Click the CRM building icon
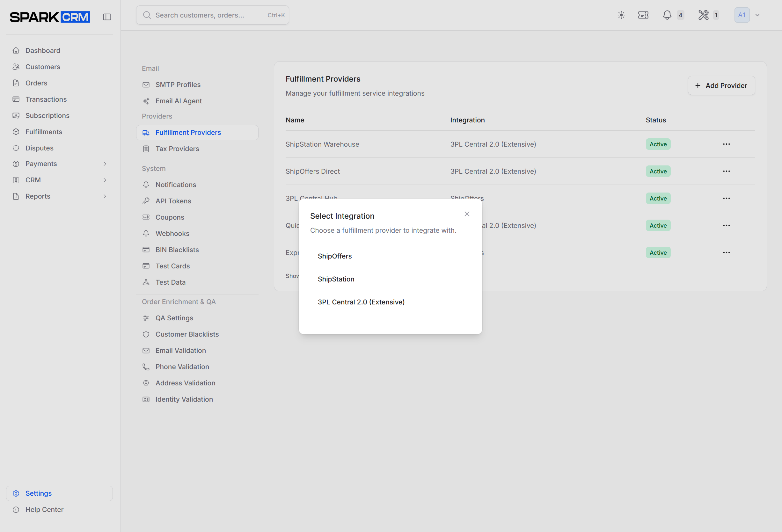This screenshot has height=532, width=782. click(x=16, y=180)
